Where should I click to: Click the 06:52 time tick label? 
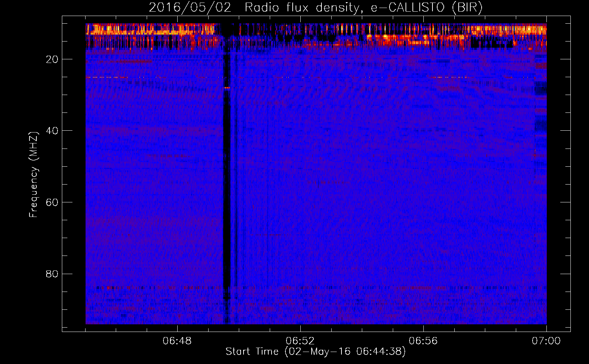point(300,341)
